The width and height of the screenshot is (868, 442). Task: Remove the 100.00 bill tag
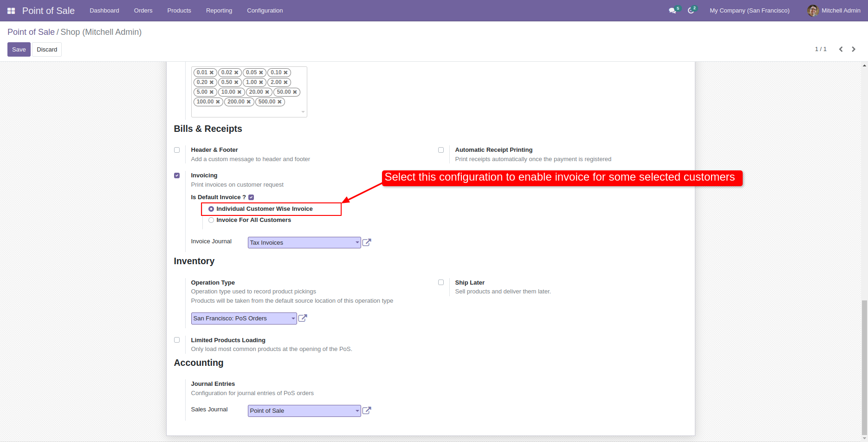click(x=218, y=102)
